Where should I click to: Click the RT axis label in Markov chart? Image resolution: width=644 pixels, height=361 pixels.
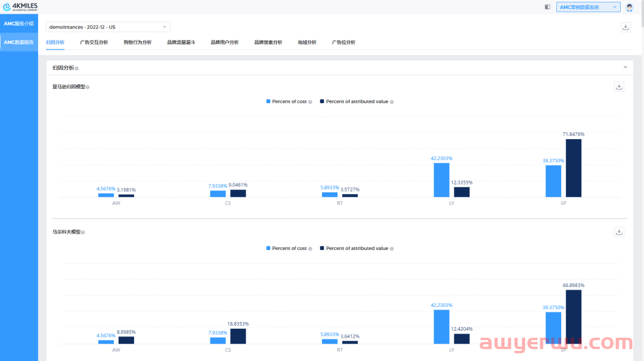pos(340,350)
